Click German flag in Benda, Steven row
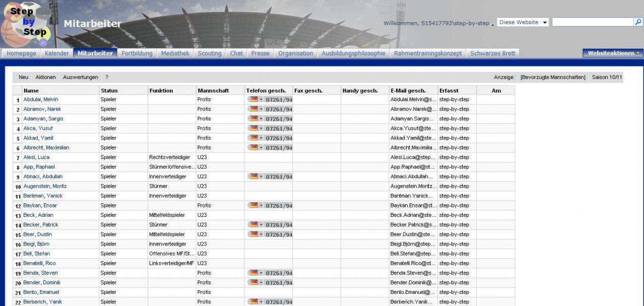644x306 pixels. coord(253,273)
